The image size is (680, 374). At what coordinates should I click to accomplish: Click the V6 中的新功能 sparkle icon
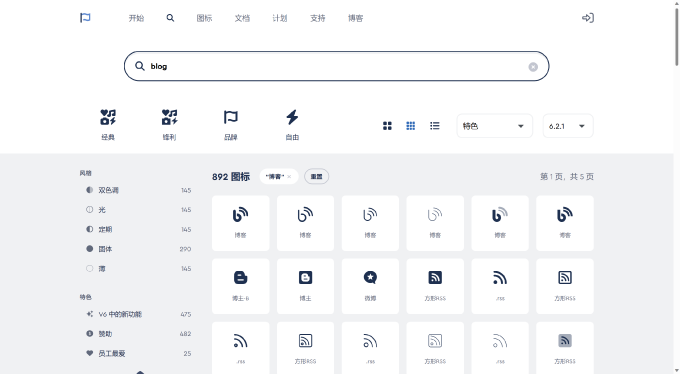click(x=90, y=314)
